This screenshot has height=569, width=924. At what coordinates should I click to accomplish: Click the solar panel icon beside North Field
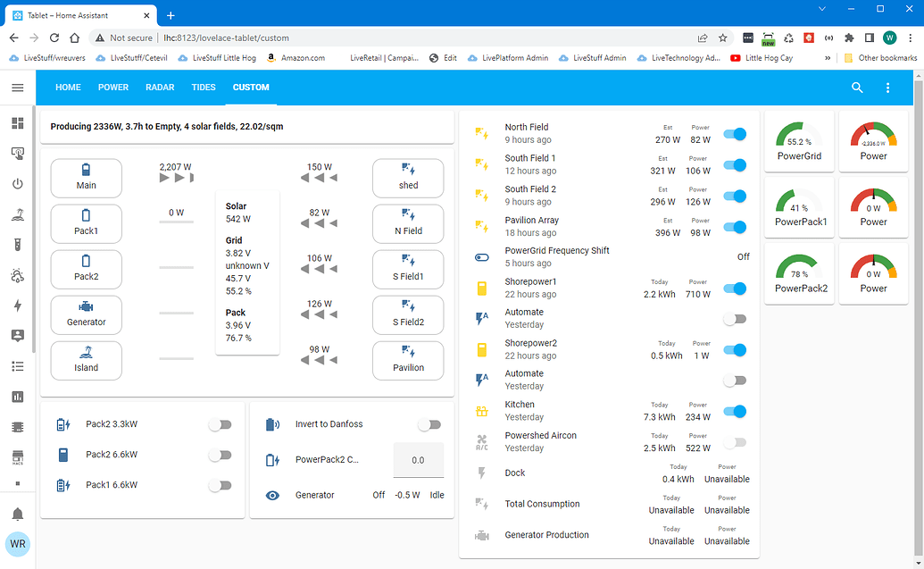(x=482, y=132)
